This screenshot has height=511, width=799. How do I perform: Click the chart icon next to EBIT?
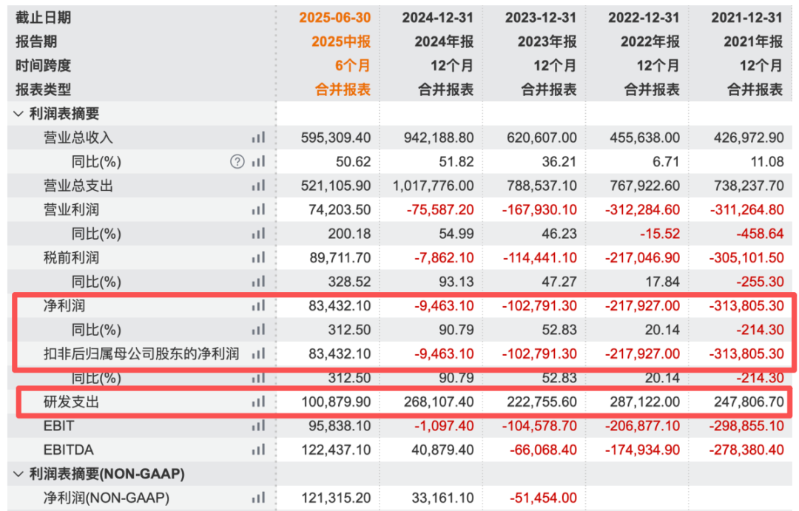tap(259, 425)
